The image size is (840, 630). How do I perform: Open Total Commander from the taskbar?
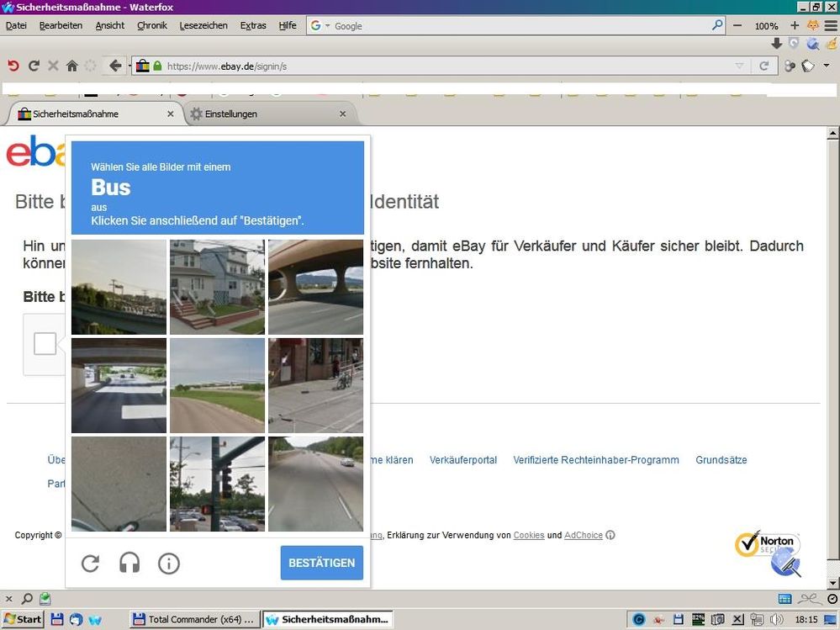[x=195, y=620]
